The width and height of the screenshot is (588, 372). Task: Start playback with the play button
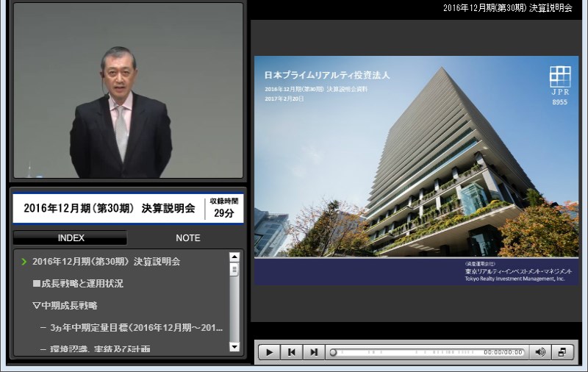coord(269,352)
